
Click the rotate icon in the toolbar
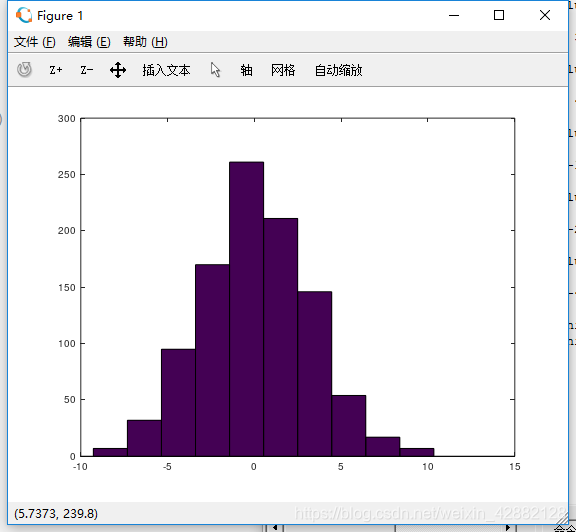click(24, 69)
